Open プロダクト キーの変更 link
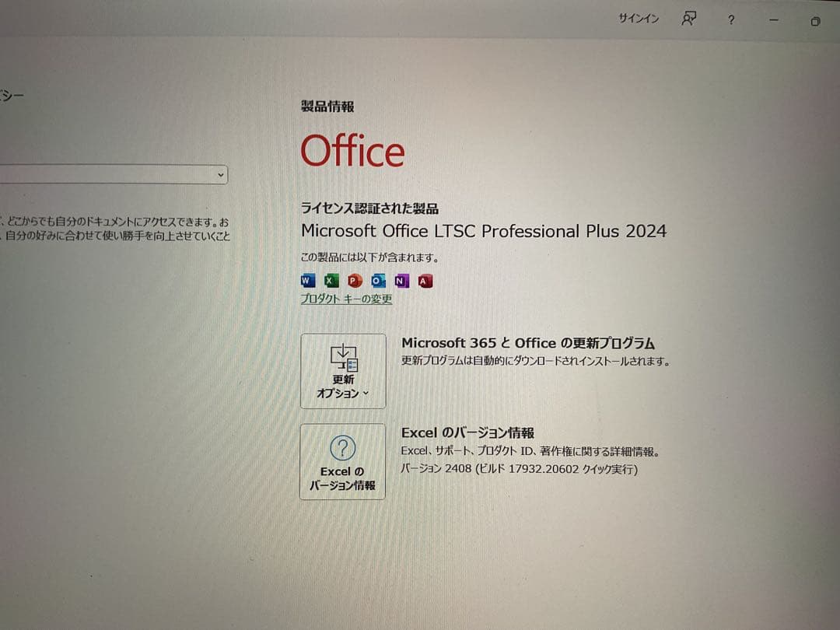 tap(346, 299)
